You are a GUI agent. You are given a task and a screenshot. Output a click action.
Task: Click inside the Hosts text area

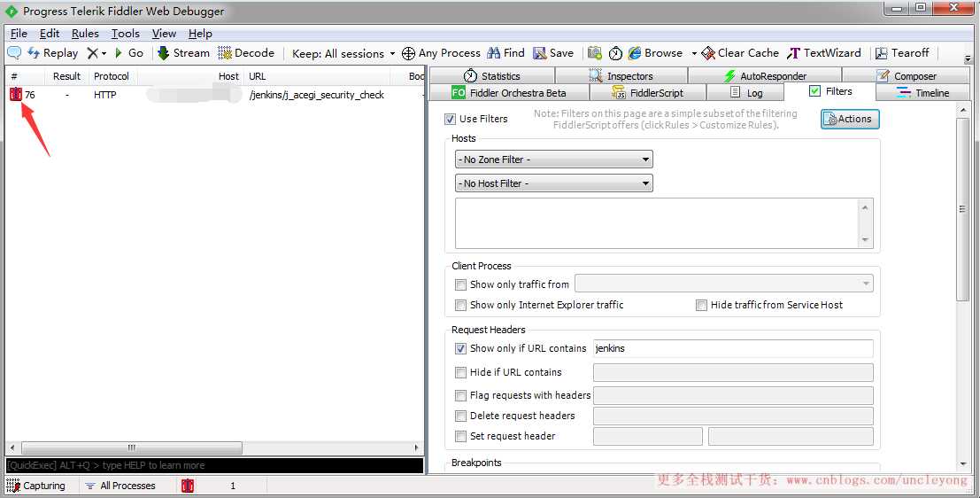pos(658,223)
